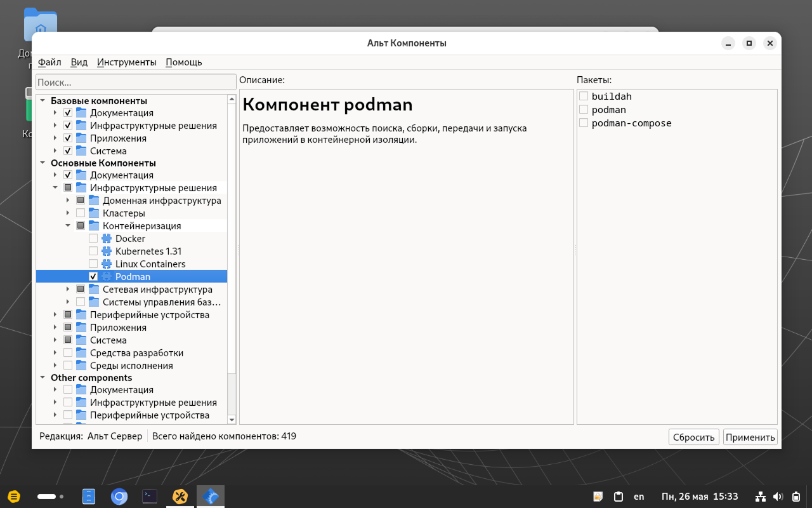The height and width of the screenshot is (508, 812).
Task: Click the Сетевая инфраструктура folder icon
Action: tap(94, 289)
